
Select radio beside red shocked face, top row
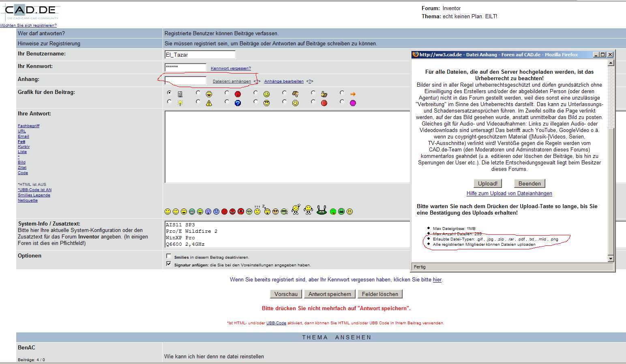click(x=227, y=93)
